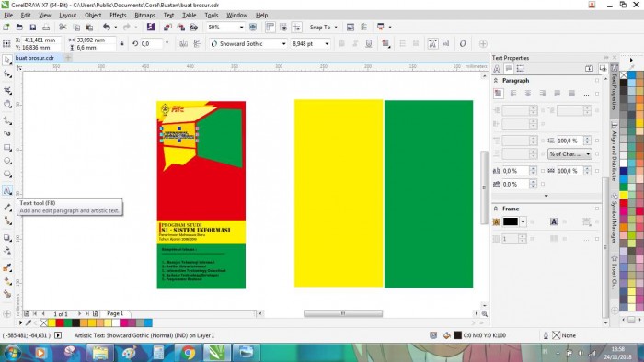Open the Layout menu
Image resolution: width=644 pixels, height=362 pixels.
tap(67, 16)
